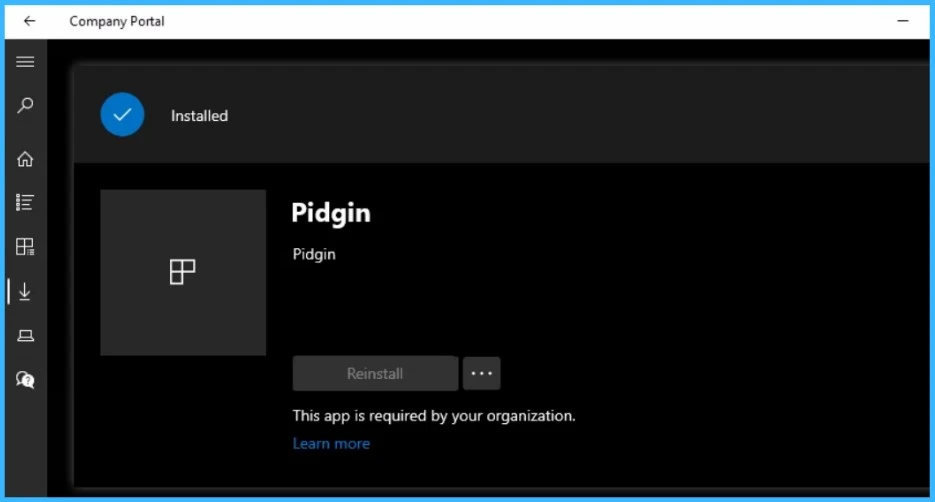Open search in the sidebar
This screenshot has width=935, height=502.
(x=25, y=106)
